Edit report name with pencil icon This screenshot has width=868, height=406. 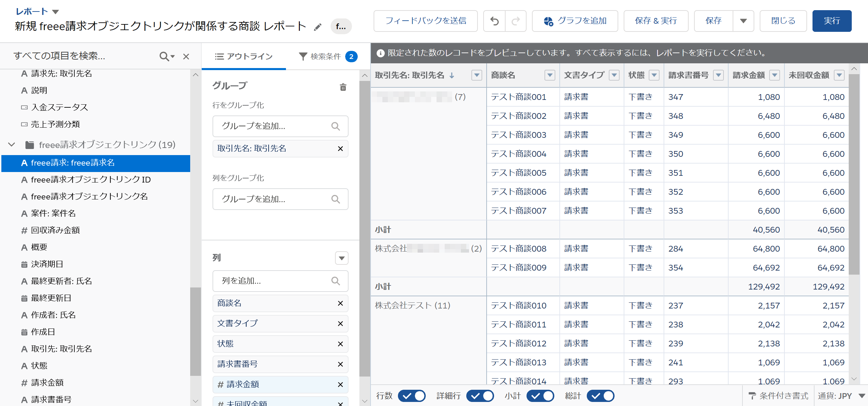pos(317,27)
